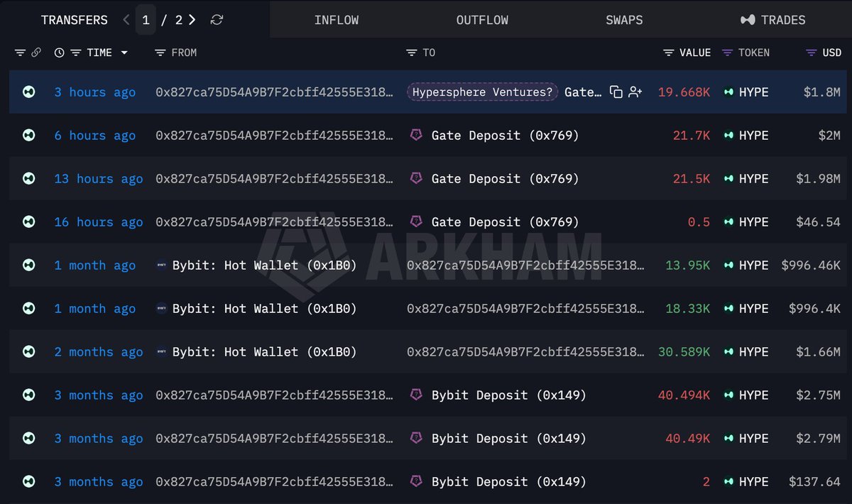Open recipient address in 13.95K row
The height and width of the screenshot is (504, 852).
pos(526,265)
